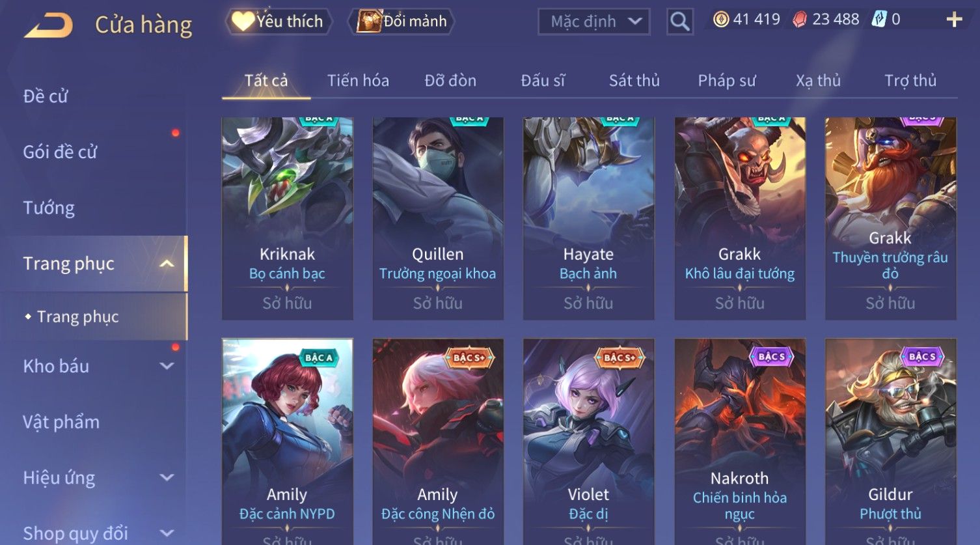The width and height of the screenshot is (980, 545).
Task: Select the Tiến hóa tab
Action: (x=358, y=81)
